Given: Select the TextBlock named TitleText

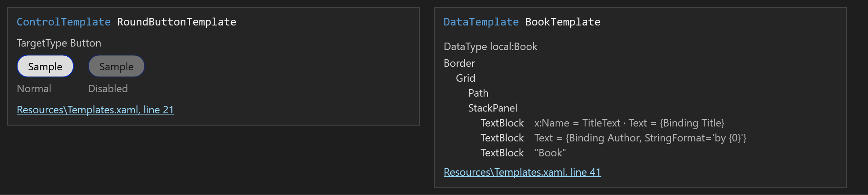Looking at the screenshot, I should pyautogui.click(x=502, y=123).
